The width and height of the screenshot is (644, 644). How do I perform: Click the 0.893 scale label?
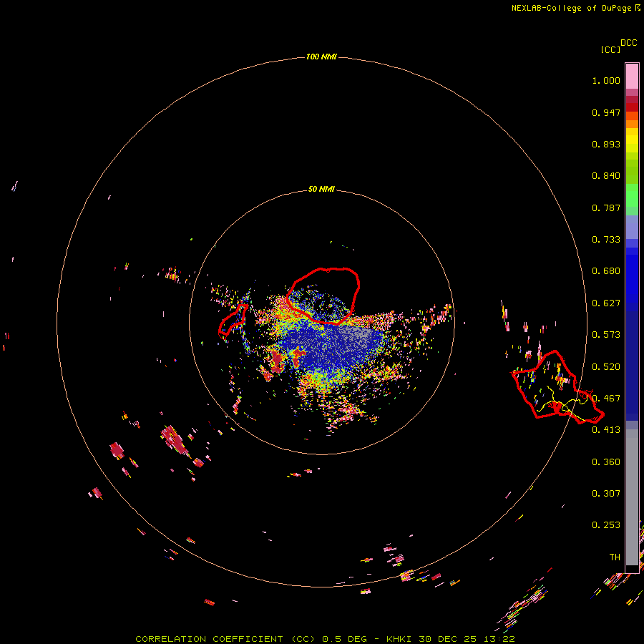[x=606, y=144]
